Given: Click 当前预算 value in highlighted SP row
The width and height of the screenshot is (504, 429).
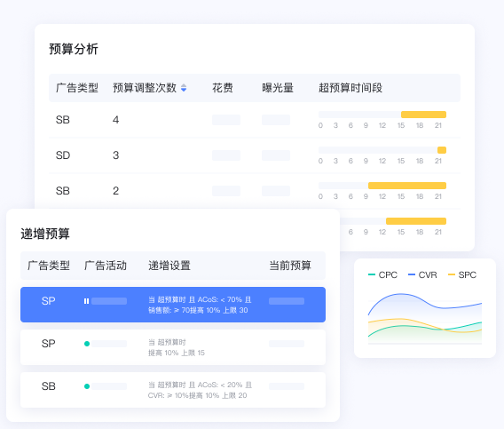Looking at the screenshot, I should (287, 301).
